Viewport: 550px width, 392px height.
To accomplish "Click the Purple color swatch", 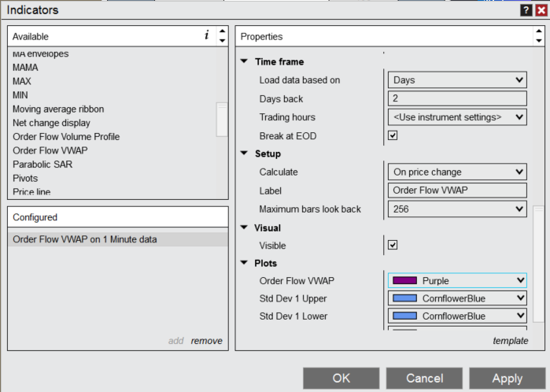I will pos(404,280).
